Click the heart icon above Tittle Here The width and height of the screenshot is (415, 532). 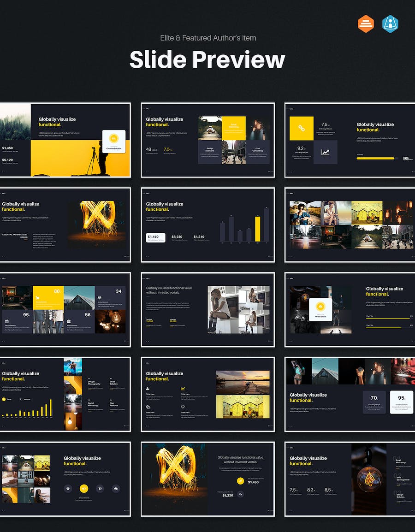click(183, 407)
